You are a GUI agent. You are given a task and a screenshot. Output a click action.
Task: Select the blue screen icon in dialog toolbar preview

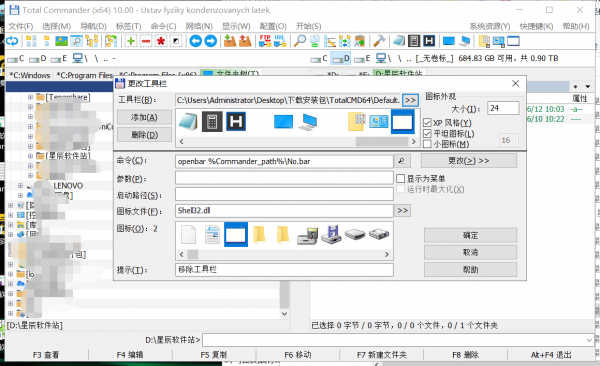pyautogui.click(x=284, y=122)
